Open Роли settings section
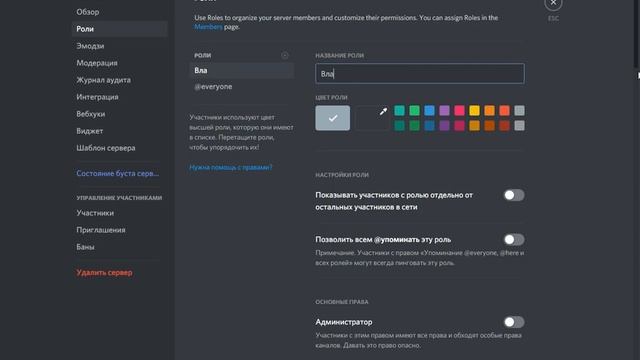640x360 pixels. click(x=120, y=29)
